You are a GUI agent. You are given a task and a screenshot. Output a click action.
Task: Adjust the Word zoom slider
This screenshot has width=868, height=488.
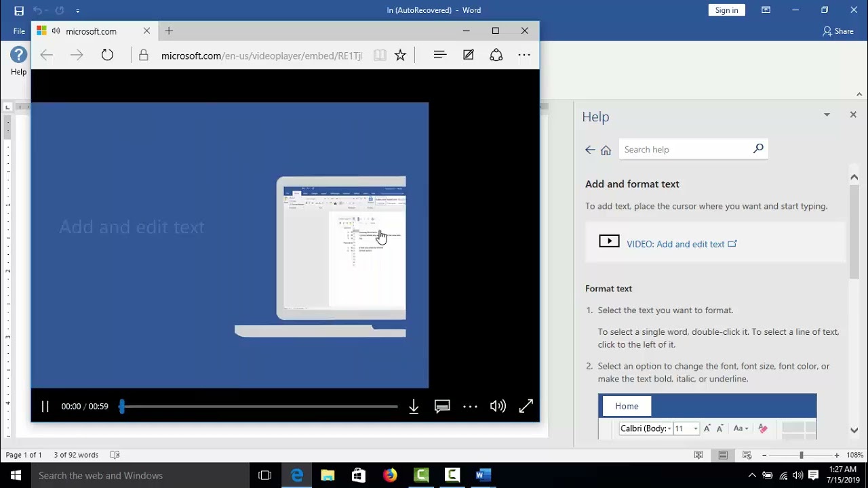(x=801, y=455)
